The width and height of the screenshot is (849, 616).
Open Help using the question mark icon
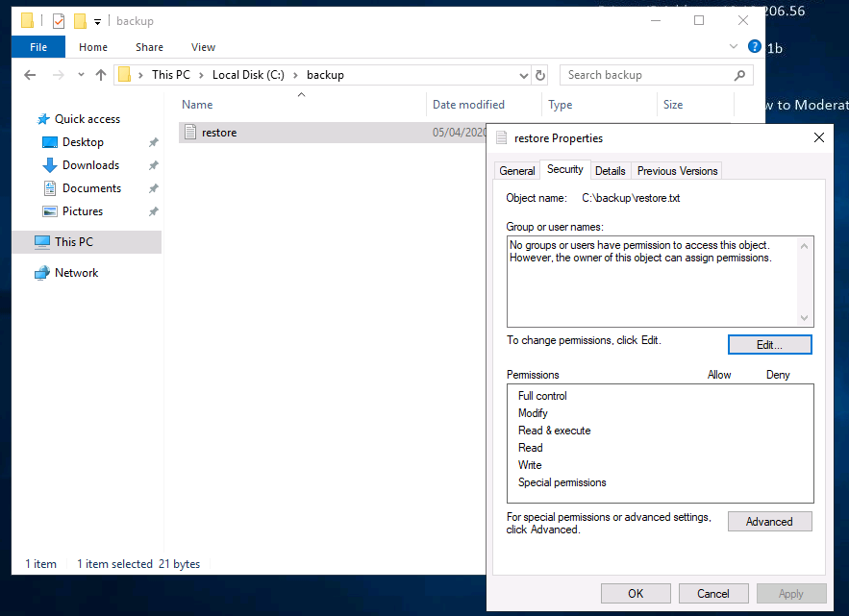pos(754,46)
